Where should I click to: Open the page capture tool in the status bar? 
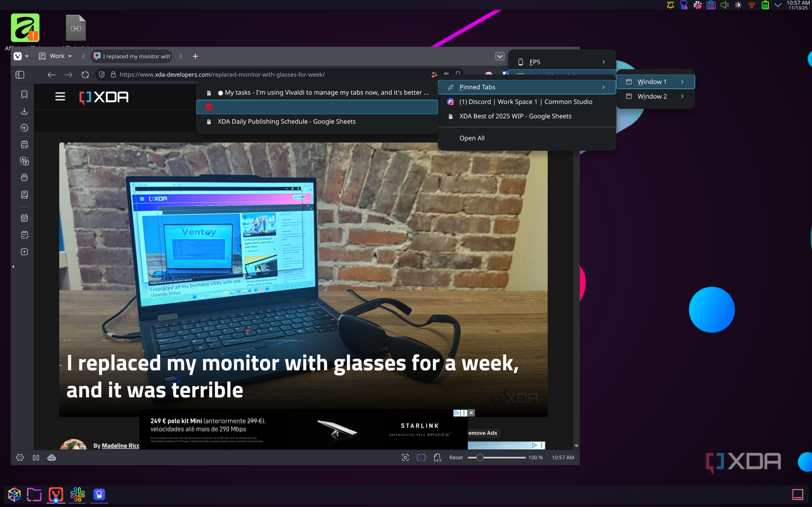(x=405, y=457)
